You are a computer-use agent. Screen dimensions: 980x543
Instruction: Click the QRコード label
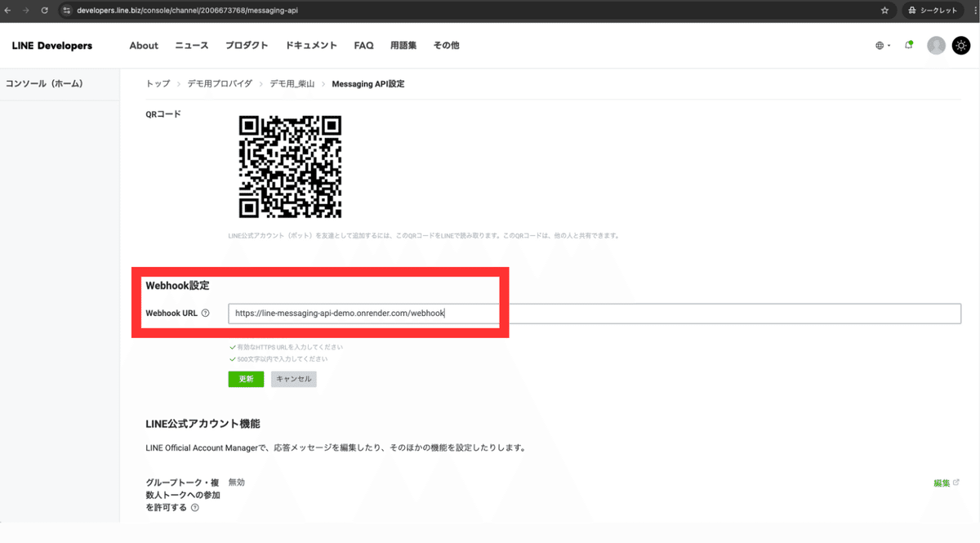(x=163, y=113)
